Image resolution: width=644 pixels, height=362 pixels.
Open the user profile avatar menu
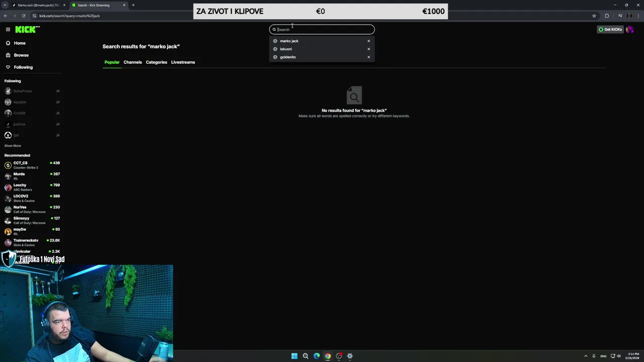point(630,30)
